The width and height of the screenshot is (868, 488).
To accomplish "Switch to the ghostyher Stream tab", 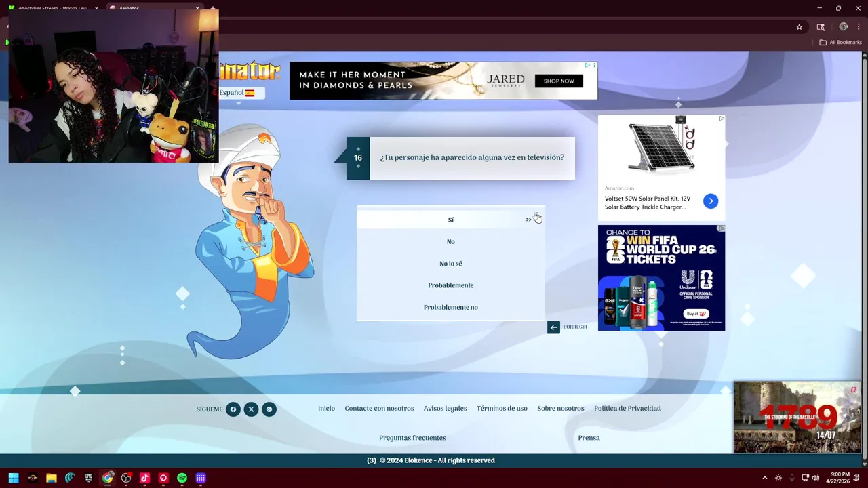I will [53, 8].
